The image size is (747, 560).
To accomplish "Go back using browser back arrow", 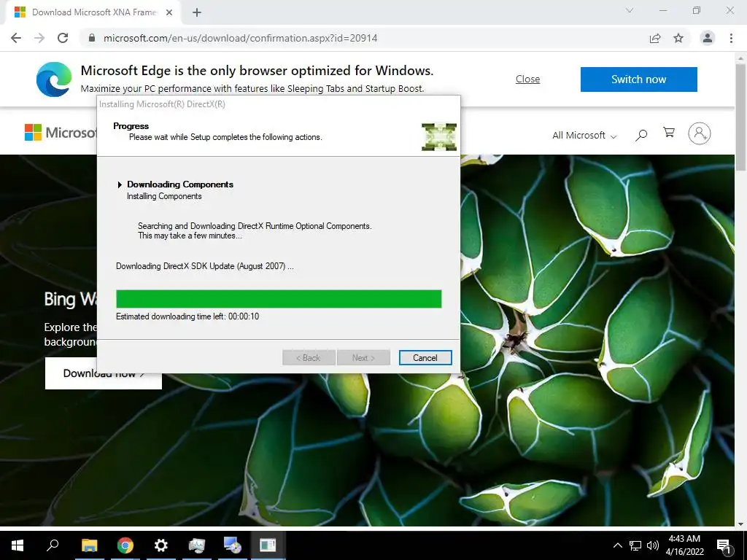I will click(16, 38).
